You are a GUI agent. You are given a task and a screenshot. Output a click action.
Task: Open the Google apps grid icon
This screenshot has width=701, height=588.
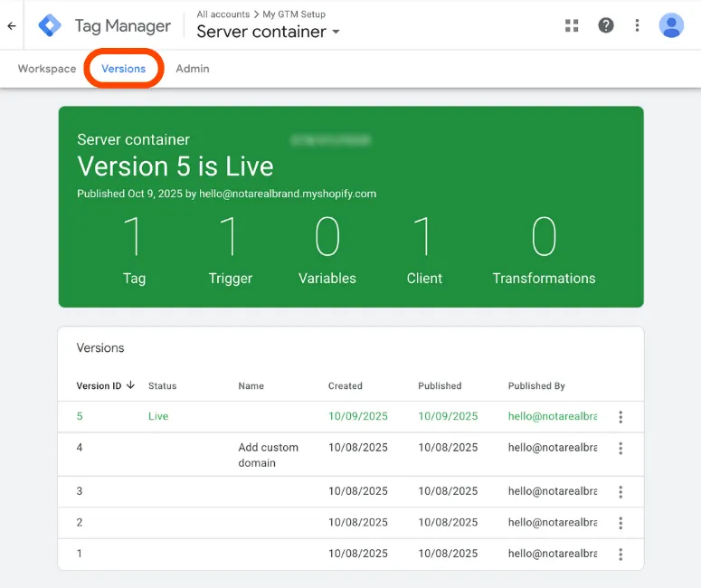coord(572,25)
